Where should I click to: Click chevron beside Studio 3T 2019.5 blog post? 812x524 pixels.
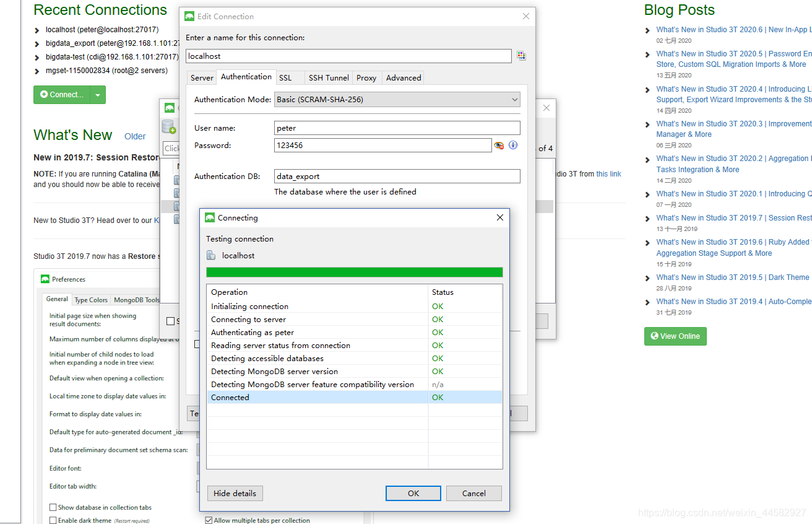(648, 278)
